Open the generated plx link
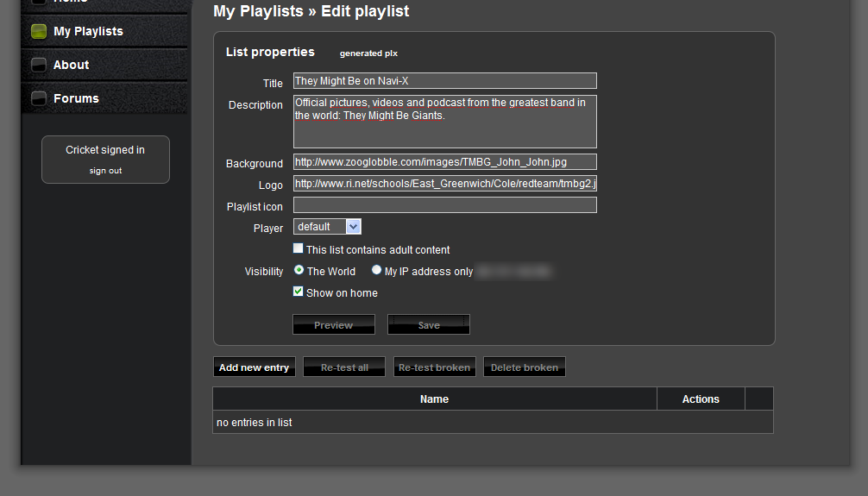This screenshot has width=868, height=496. coord(368,53)
